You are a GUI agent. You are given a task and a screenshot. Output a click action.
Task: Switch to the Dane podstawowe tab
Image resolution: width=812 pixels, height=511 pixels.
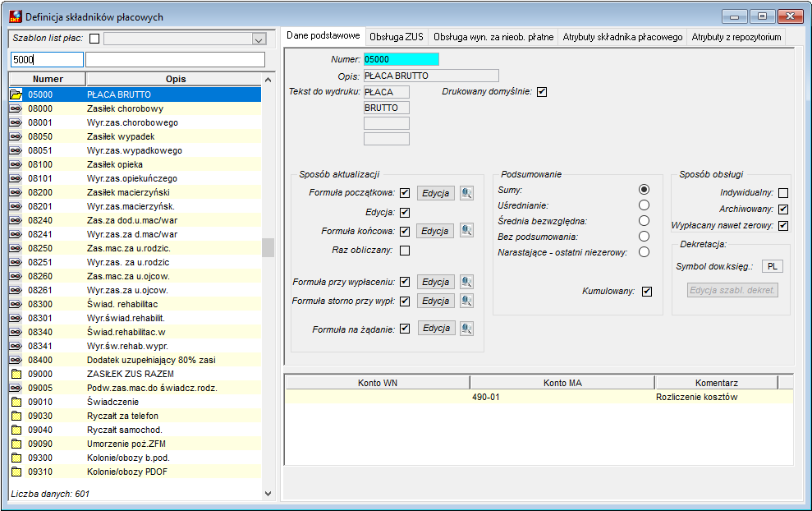point(323,36)
